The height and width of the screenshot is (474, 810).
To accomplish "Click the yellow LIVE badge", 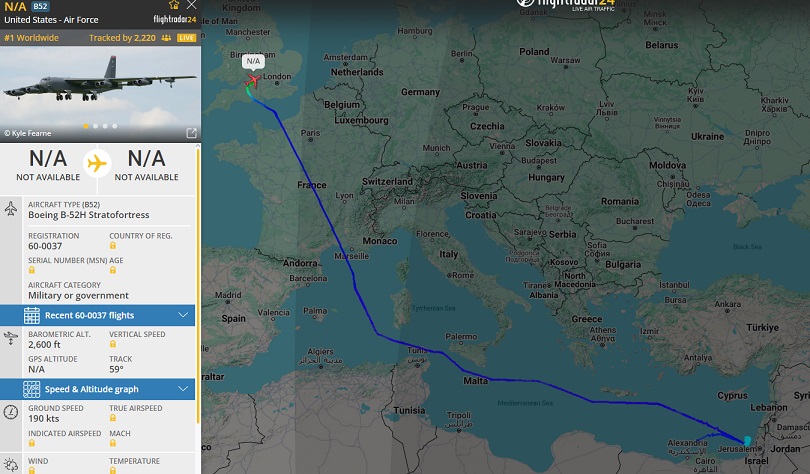I will tap(186, 38).
